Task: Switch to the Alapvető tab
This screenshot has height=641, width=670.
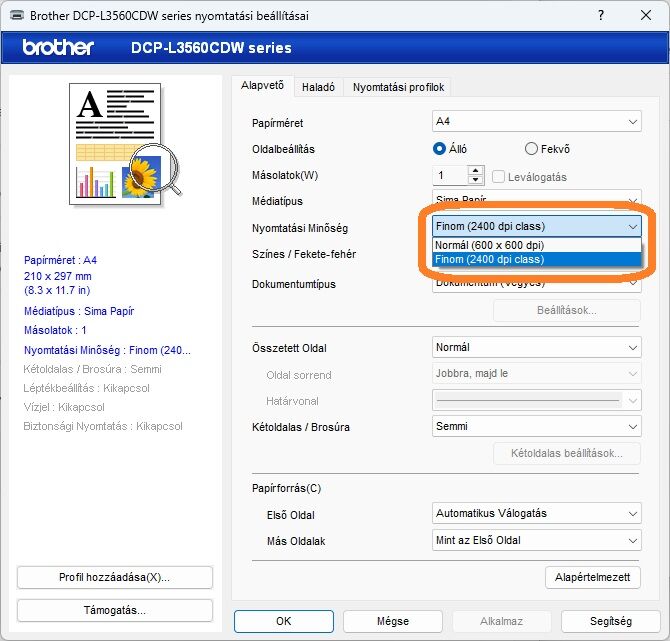Action: pos(262,85)
